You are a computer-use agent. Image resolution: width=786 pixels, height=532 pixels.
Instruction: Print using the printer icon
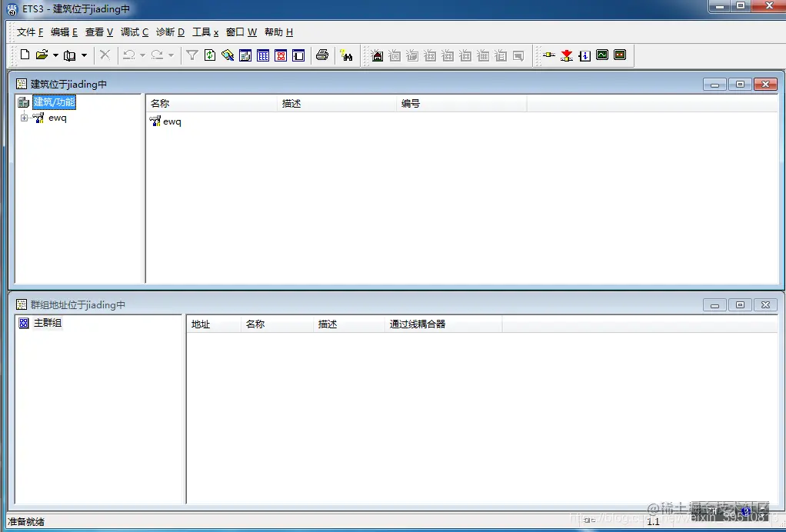(x=322, y=55)
